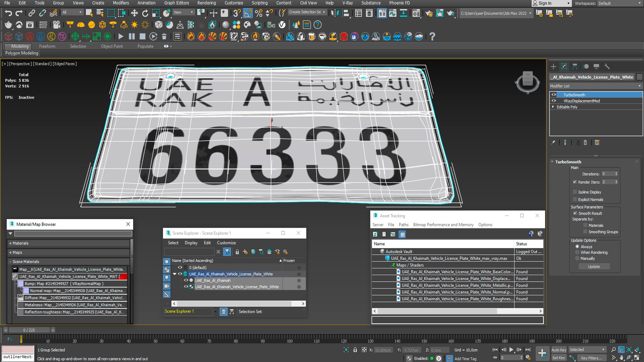Open the Modifier List dropdown
The height and width of the screenshot is (362, 644).
[596, 86]
